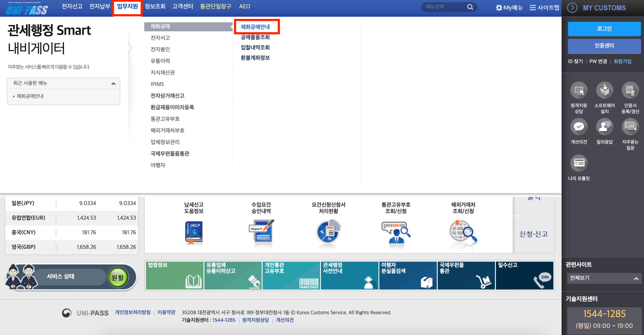Collapse the MY CUSTOMS side panel arrow
Screen dimensions: 644x335
572,8
